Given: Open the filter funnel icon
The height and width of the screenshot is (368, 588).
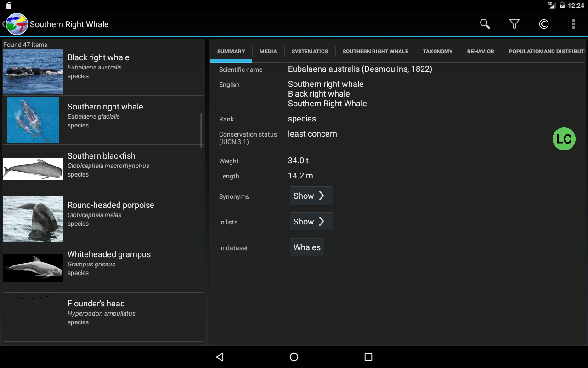Looking at the screenshot, I should point(514,24).
